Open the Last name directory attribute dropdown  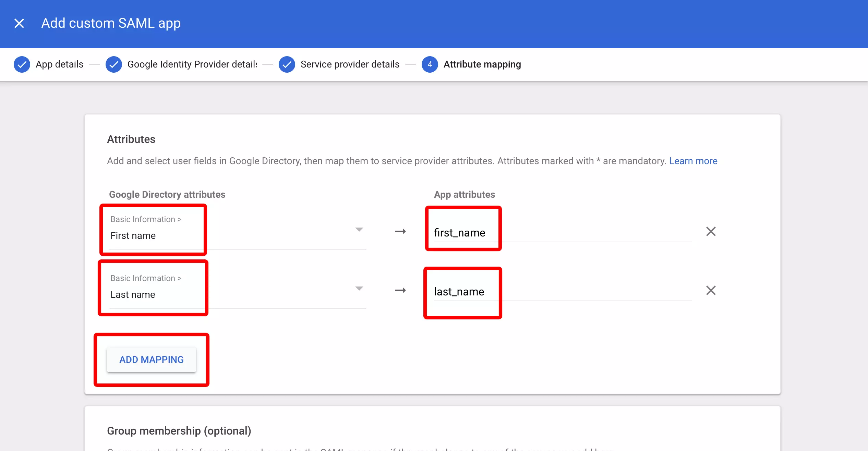359,289
